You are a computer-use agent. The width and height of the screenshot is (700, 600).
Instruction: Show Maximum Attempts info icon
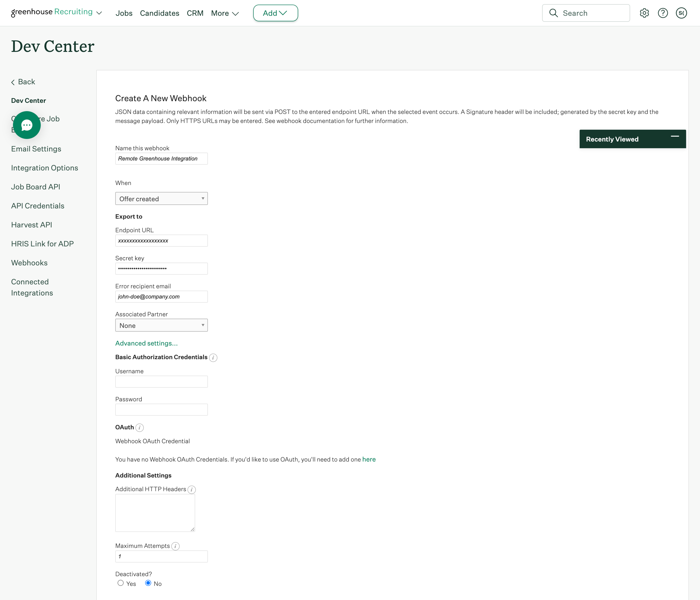[x=175, y=546]
